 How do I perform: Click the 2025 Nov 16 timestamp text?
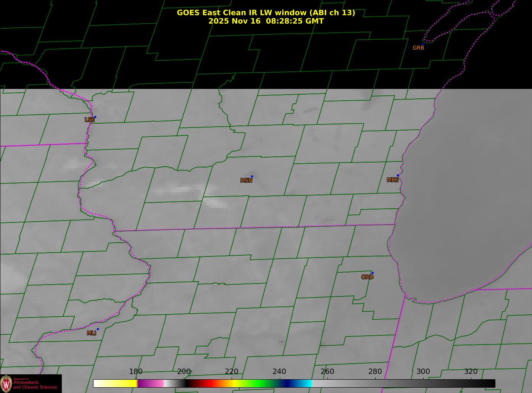266,21
